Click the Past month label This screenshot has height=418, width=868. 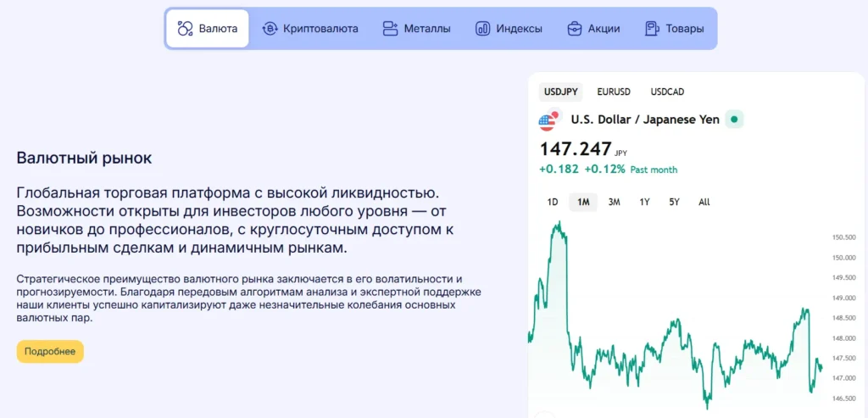(x=654, y=170)
